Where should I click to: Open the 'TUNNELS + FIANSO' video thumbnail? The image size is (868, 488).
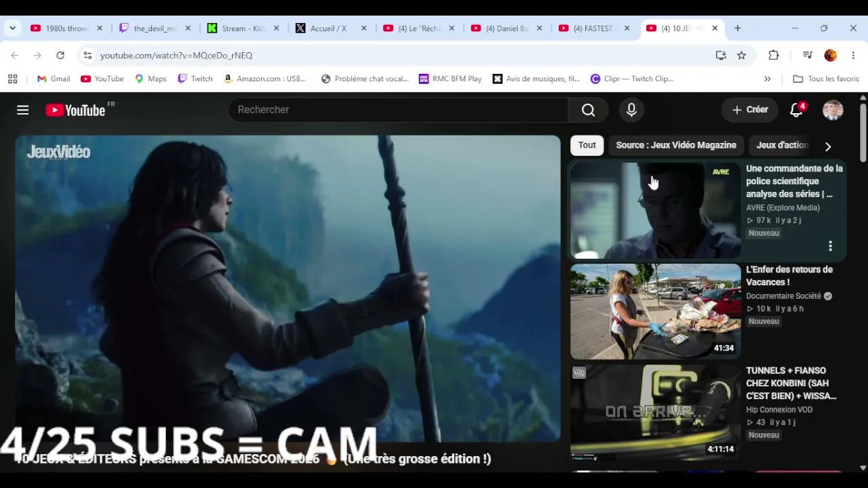coord(656,412)
